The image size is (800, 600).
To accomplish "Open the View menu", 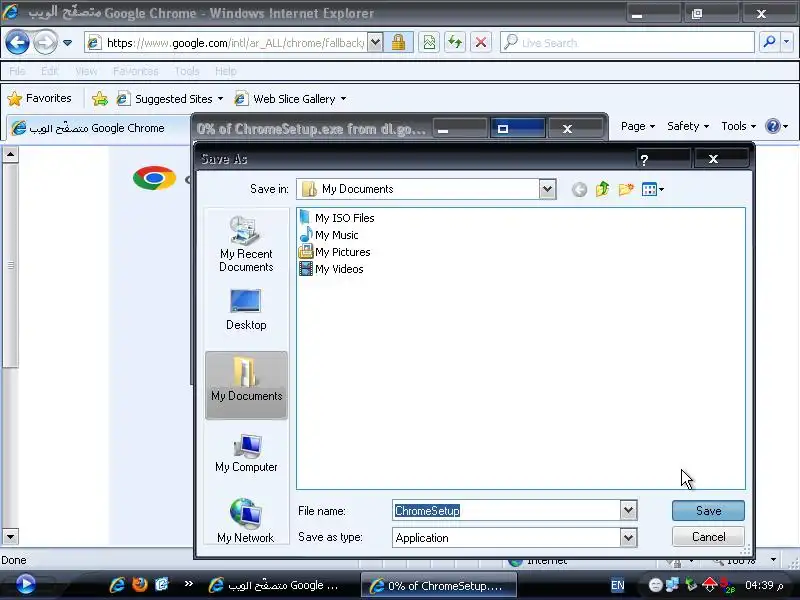I will tap(86, 71).
